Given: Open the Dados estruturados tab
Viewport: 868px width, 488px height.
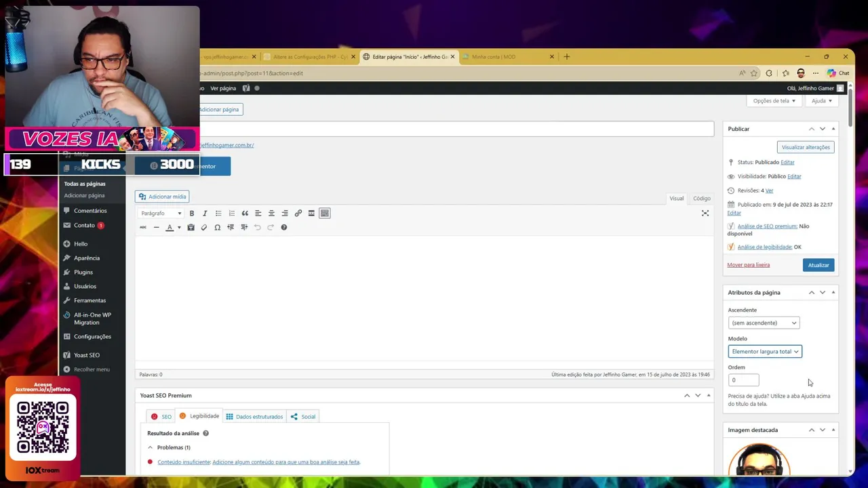Looking at the screenshot, I should (x=254, y=416).
